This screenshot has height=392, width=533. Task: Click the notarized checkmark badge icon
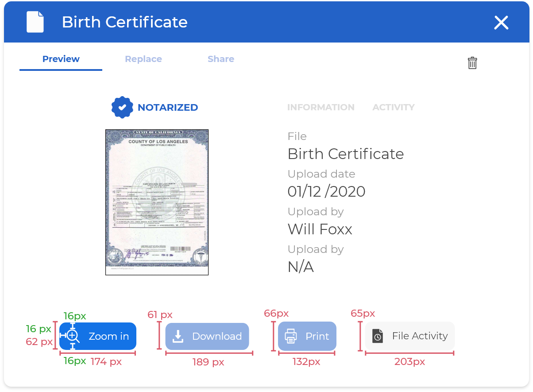[122, 107]
